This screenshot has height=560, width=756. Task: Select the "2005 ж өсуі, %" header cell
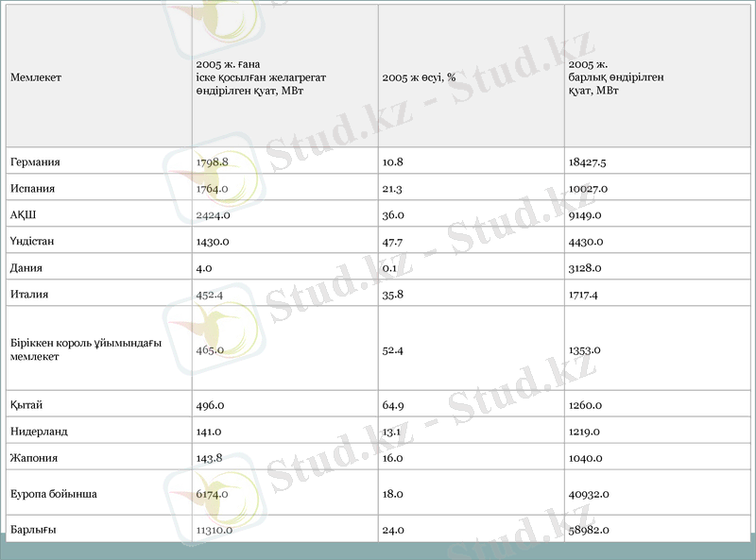point(419,77)
